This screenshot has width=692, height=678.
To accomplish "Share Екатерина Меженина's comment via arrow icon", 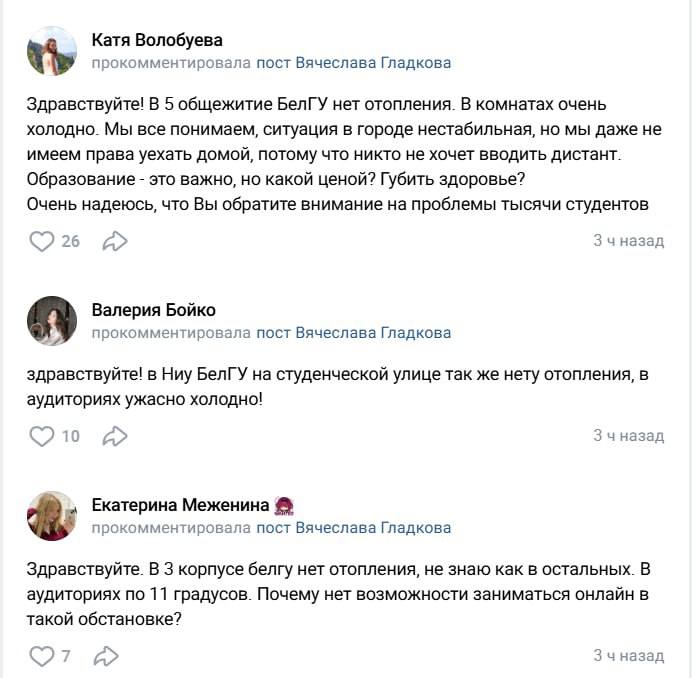I will click(x=104, y=657).
